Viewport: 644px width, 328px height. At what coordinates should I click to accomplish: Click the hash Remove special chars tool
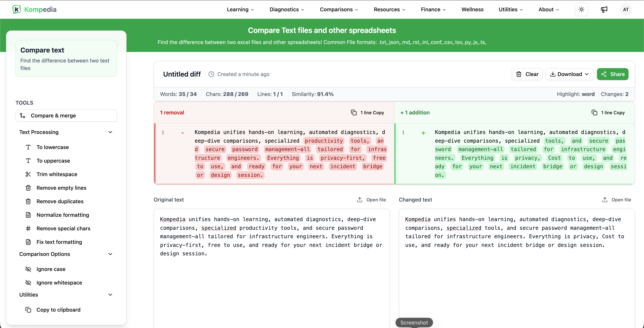(x=63, y=228)
